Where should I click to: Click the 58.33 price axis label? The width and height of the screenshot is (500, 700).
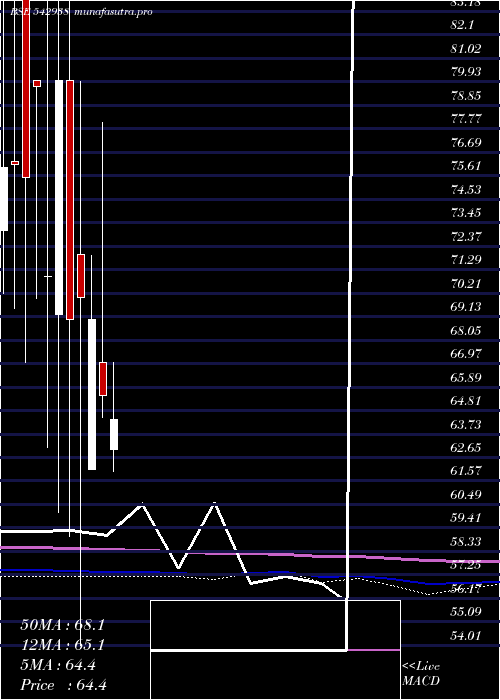coord(466,542)
